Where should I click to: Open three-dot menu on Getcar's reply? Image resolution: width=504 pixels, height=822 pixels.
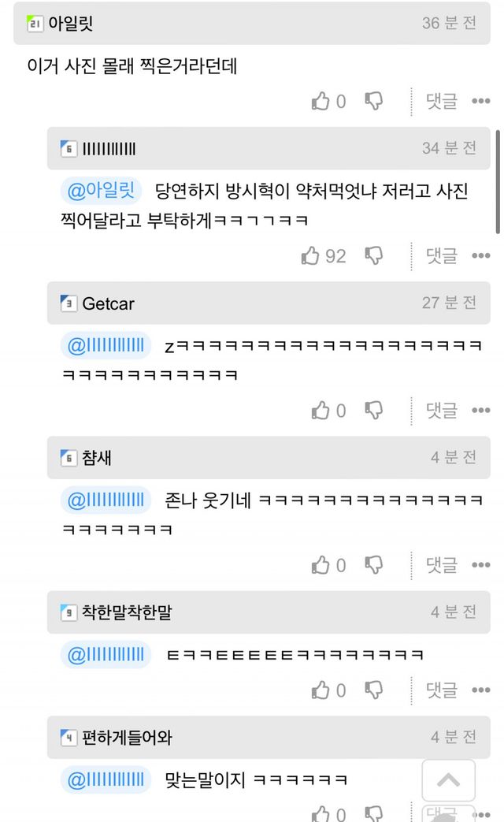coord(480,410)
